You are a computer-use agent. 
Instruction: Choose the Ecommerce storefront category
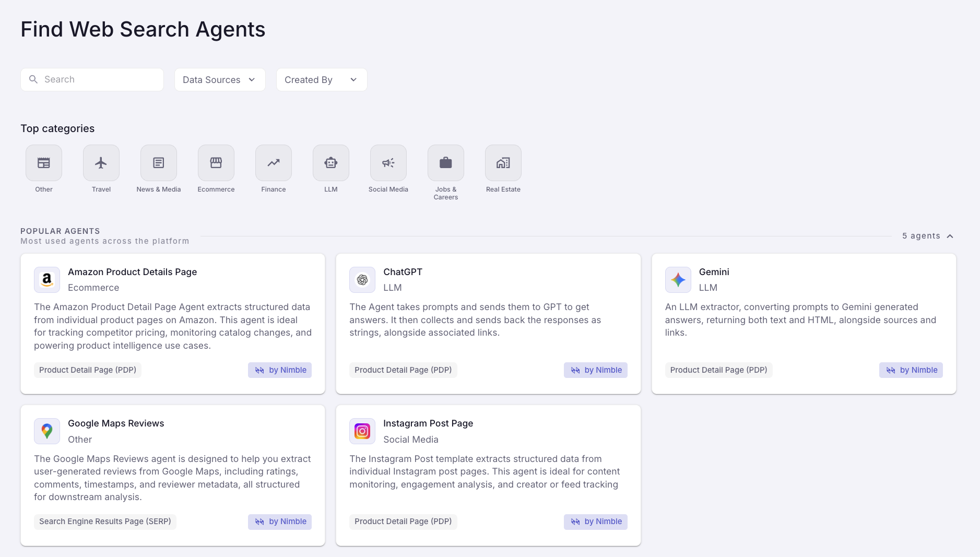point(216,163)
